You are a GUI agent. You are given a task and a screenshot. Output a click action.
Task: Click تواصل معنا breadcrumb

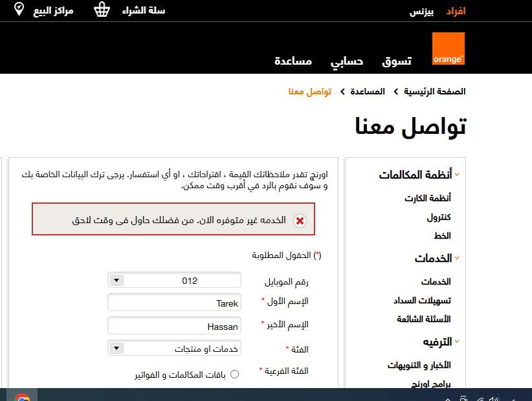[310, 92]
